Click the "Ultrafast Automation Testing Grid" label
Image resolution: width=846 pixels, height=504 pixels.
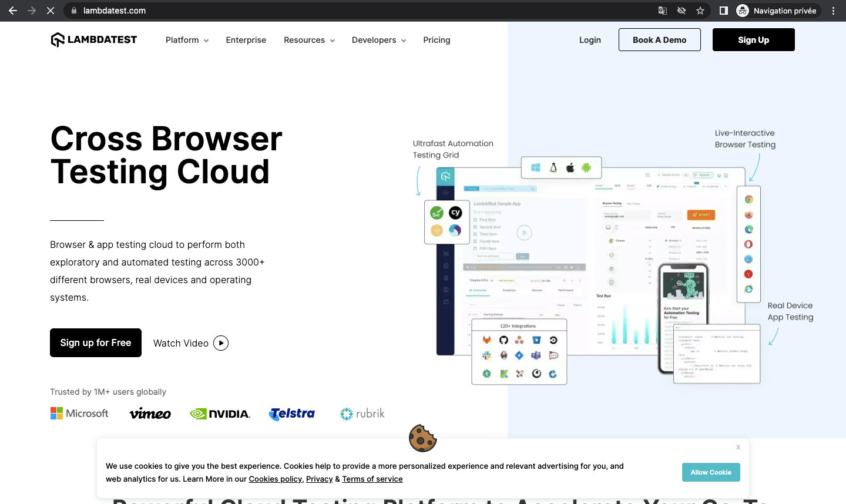click(453, 149)
